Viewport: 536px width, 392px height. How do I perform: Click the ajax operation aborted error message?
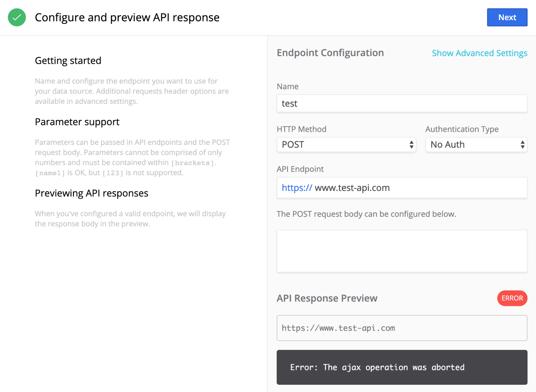pyautogui.click(x=377, y=367)
